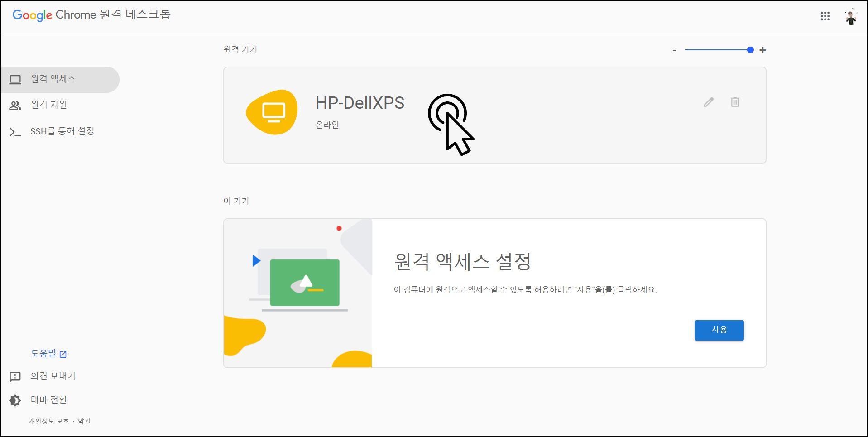The height and width of the screenshot is (437, 868).
Task: Click the blue 사용 button
Action: tap(719, 330)
